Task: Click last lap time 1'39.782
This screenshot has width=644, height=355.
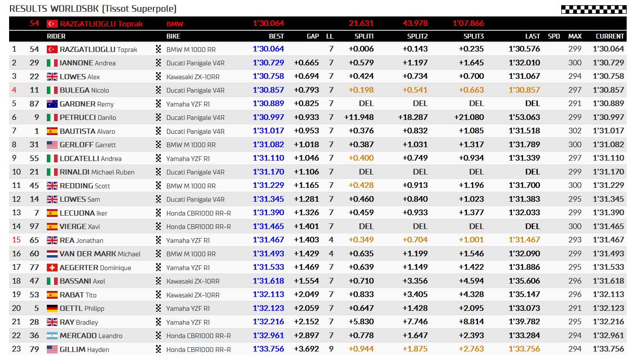Action: 524,322
